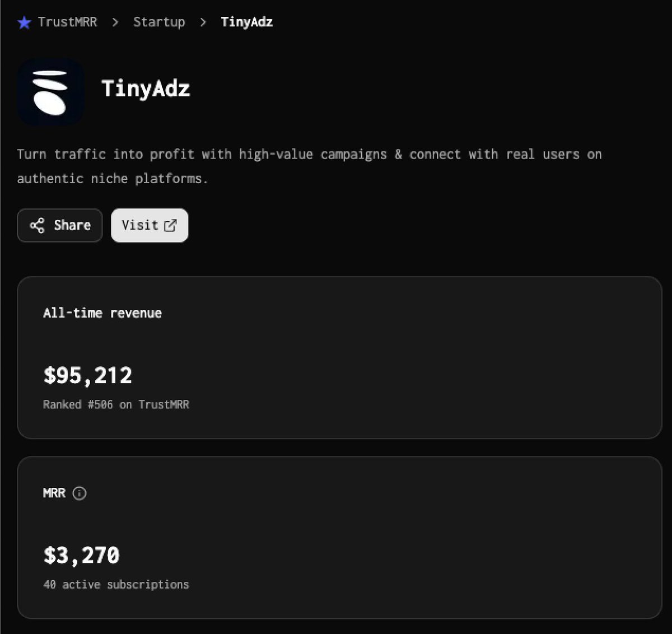Open the Visit button
The width and height of the screenshot is (672, 634).
pos(150,226)
